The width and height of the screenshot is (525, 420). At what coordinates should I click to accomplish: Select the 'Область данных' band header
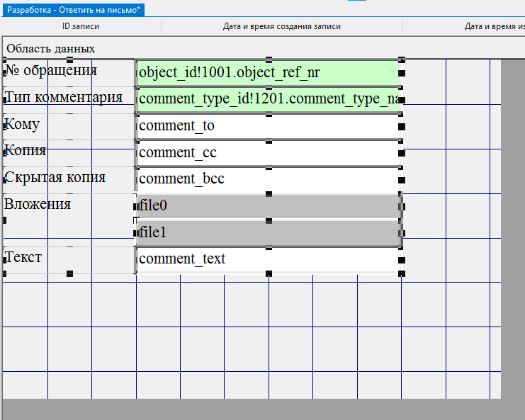pos(51,49)
